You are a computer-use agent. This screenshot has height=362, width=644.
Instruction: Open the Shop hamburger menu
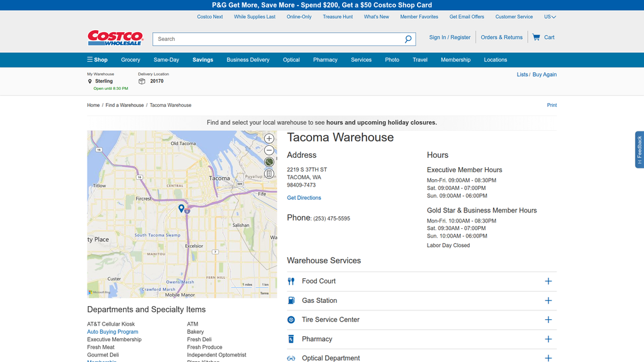pos(97,60)
